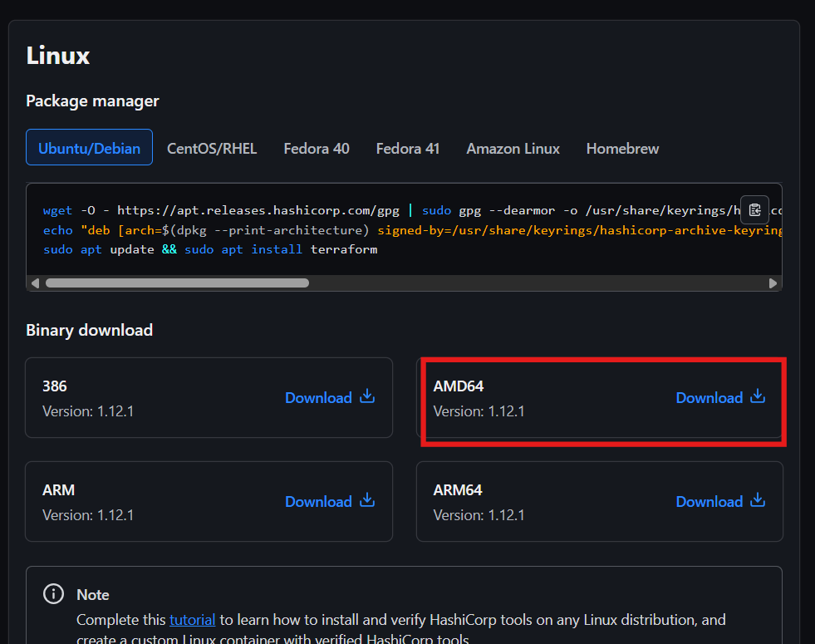Click the scrollbar right arrow in code block
815x644 pixels.
click(773, 283)
